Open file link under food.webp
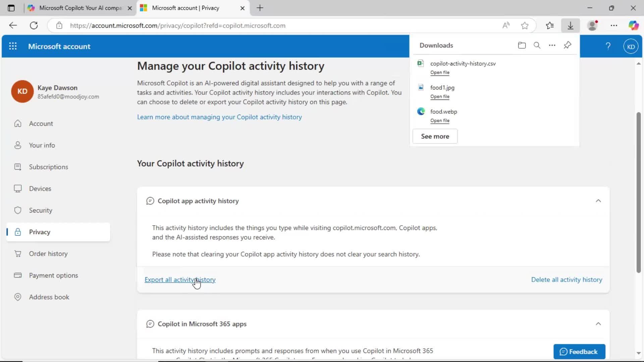Screen dimensions: 644x362 coord(440,121)
